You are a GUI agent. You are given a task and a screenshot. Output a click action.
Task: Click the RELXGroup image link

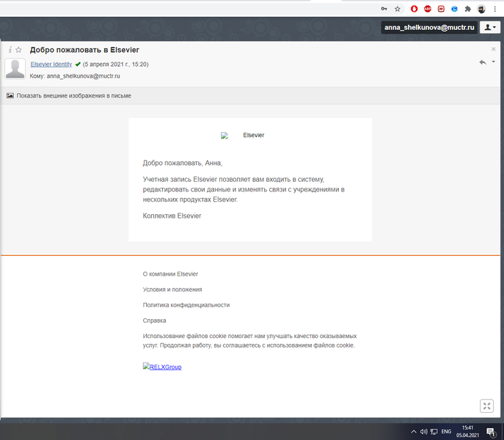point(162,367)
